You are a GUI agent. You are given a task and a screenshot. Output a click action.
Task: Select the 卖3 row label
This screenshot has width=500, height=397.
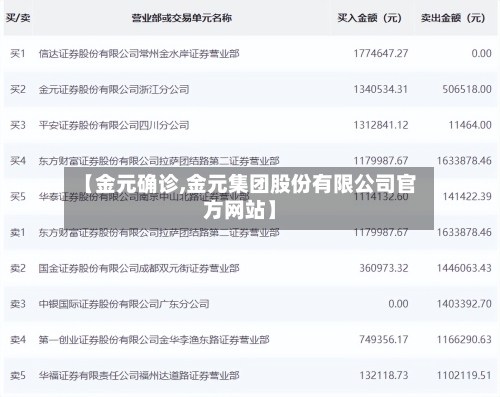[x=18, y=304]
